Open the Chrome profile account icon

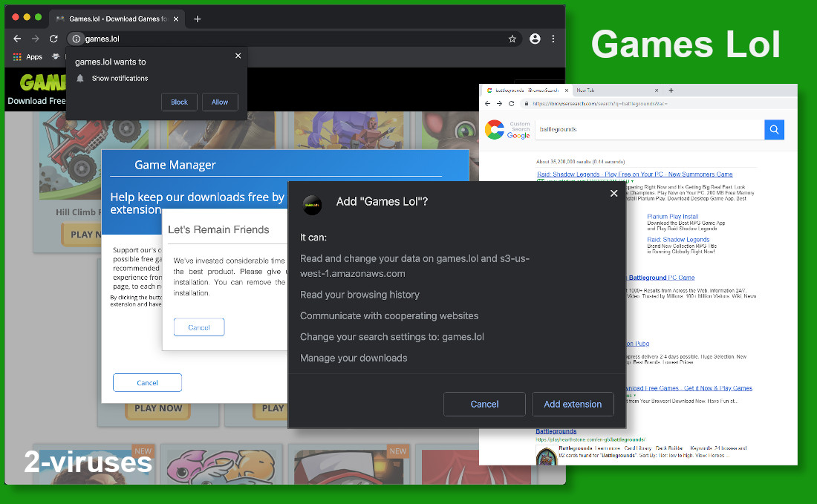pyautogui.click(x=535, y=39)
